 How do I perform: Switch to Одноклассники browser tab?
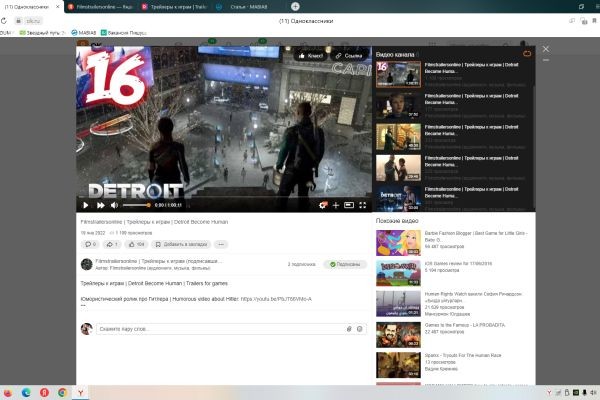click(x=27, y=7)
